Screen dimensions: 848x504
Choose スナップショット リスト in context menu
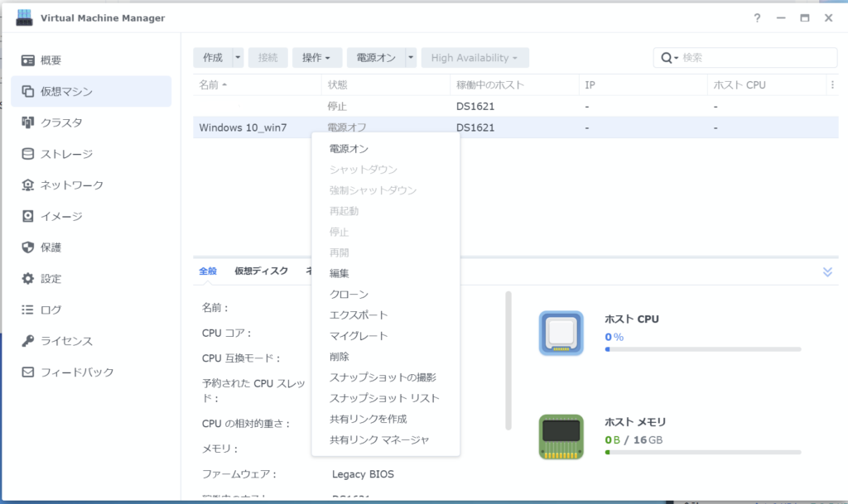click(386, 398)
